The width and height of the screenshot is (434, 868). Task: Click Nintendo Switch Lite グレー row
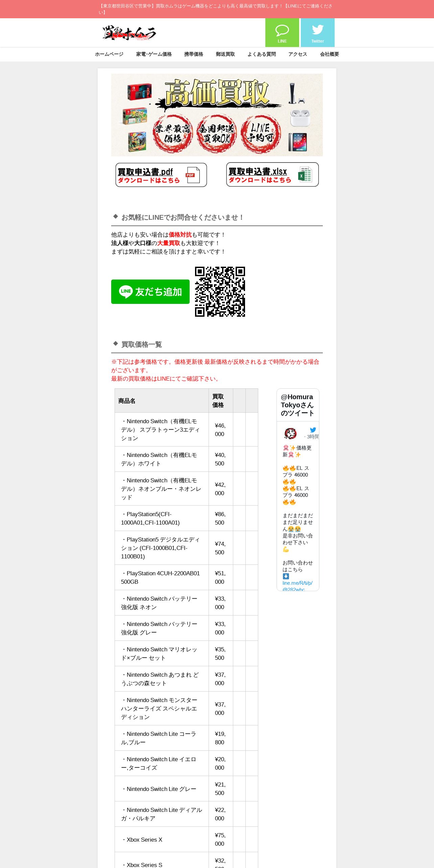(x=186, y=789)
